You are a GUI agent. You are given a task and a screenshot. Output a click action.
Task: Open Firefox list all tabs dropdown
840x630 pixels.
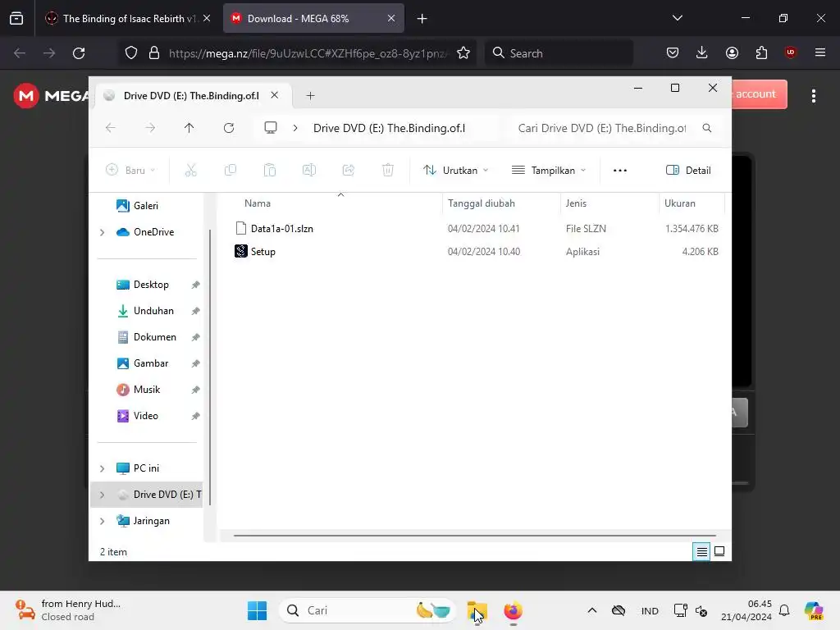click(x=677, y=18)
